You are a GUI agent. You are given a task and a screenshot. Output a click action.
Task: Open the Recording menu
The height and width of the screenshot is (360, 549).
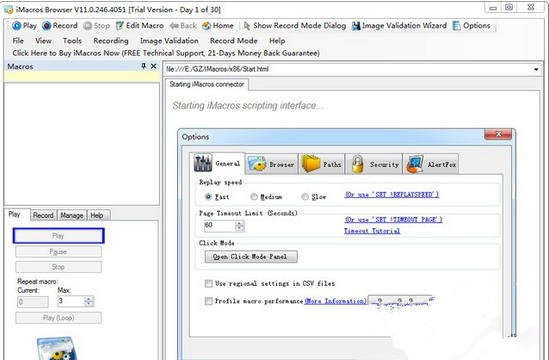111,41
